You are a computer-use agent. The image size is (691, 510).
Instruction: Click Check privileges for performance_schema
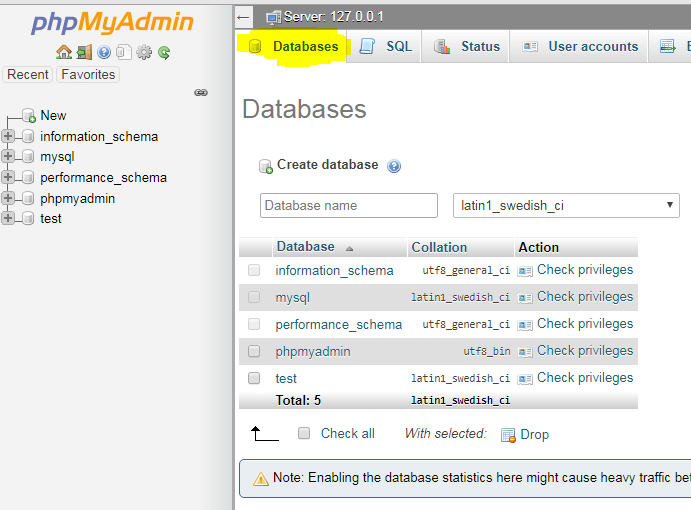coord(585,324)
